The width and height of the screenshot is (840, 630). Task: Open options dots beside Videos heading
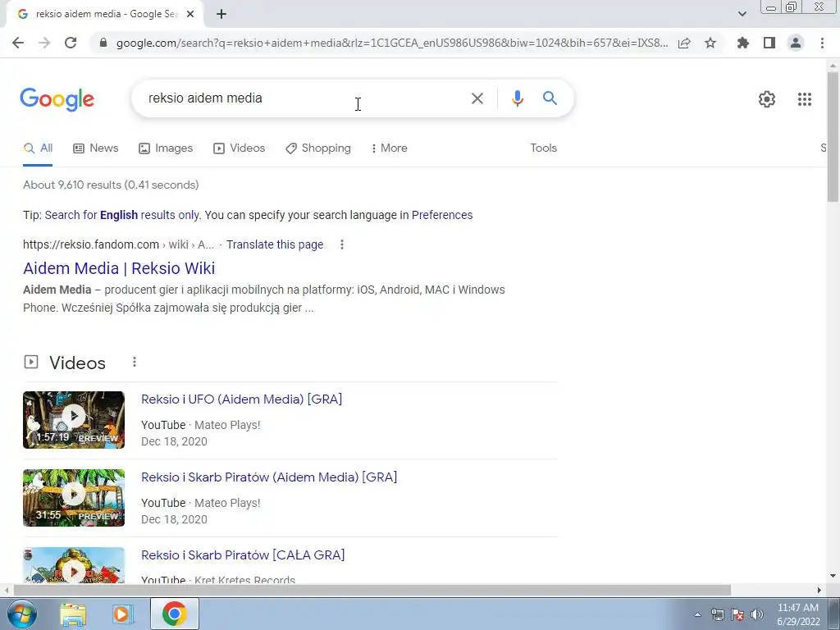135,363
